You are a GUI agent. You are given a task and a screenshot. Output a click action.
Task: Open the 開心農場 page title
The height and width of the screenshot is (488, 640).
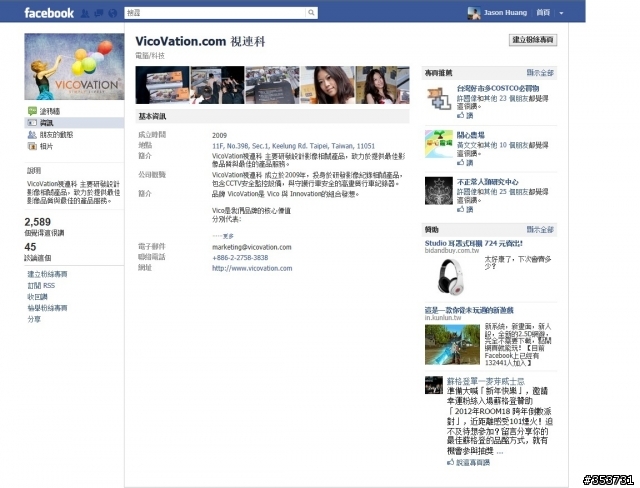(470, 135)
